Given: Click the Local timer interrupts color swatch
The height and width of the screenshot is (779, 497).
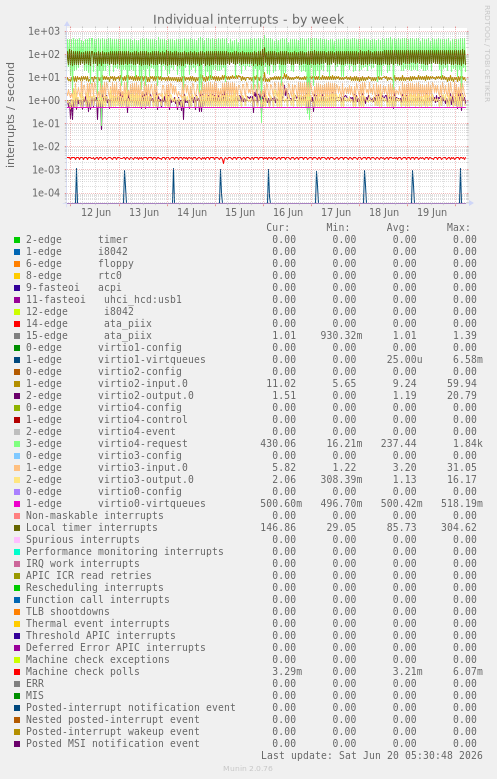Looking at the screenshot, I should click(17, 528).
